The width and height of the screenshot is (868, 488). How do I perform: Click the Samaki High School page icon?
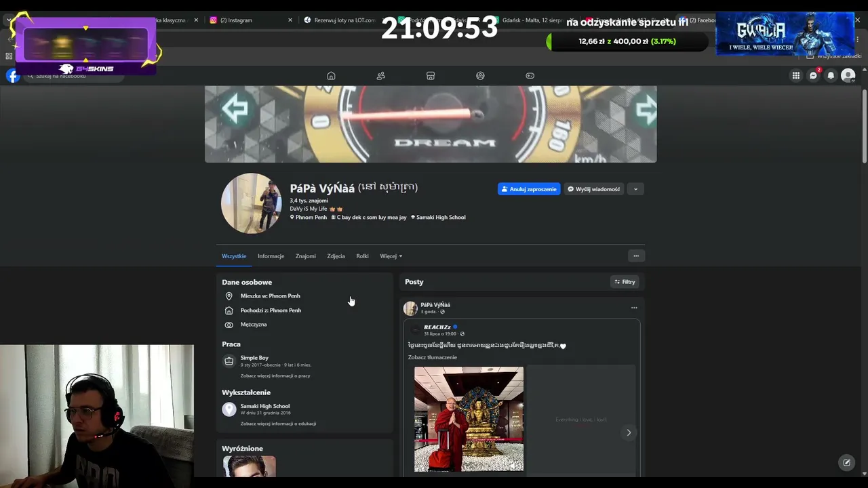[x=229, y=409]
